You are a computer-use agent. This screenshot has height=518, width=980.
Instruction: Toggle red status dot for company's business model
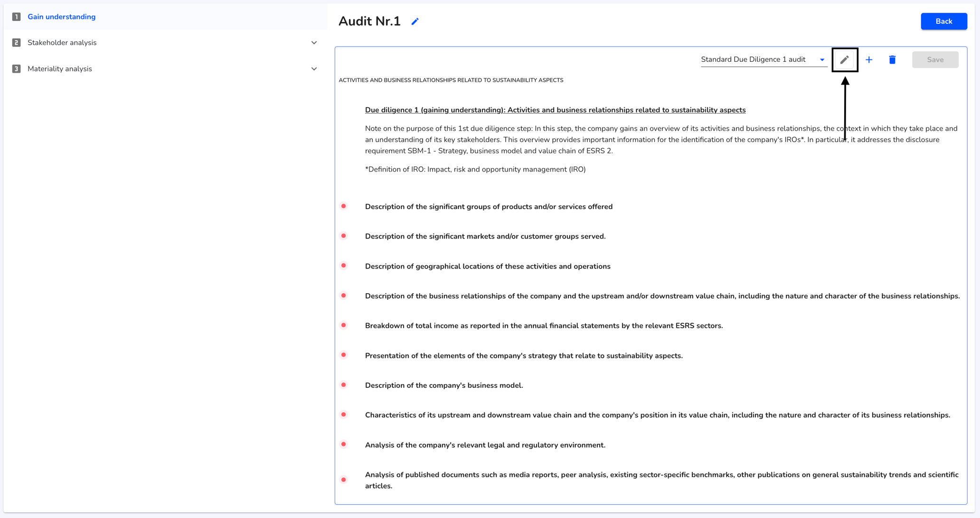tap(344, 385)
